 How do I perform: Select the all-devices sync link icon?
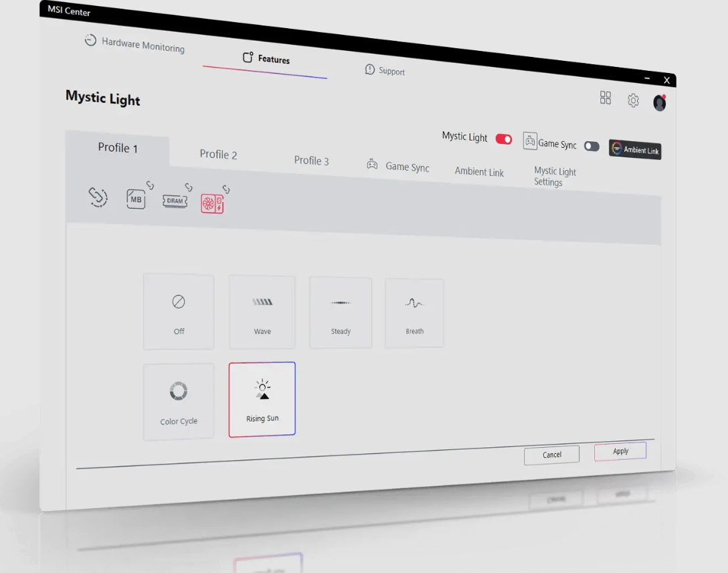98,197
